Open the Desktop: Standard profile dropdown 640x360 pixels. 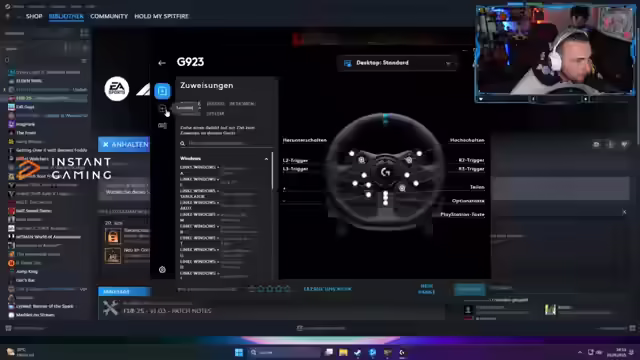(398, 63)
